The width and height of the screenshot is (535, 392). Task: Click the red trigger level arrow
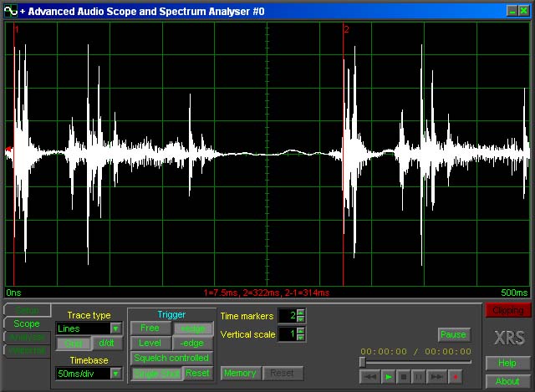tap(8, 149)
